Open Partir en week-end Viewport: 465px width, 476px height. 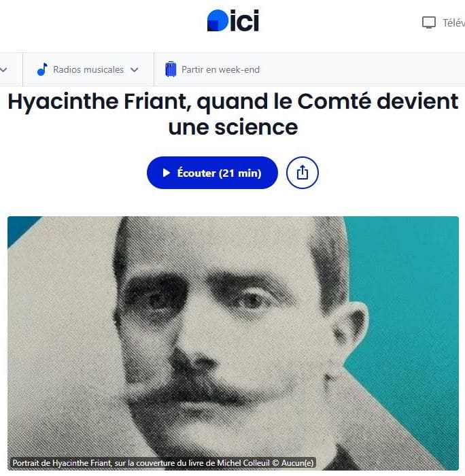(x=220, y=69)
